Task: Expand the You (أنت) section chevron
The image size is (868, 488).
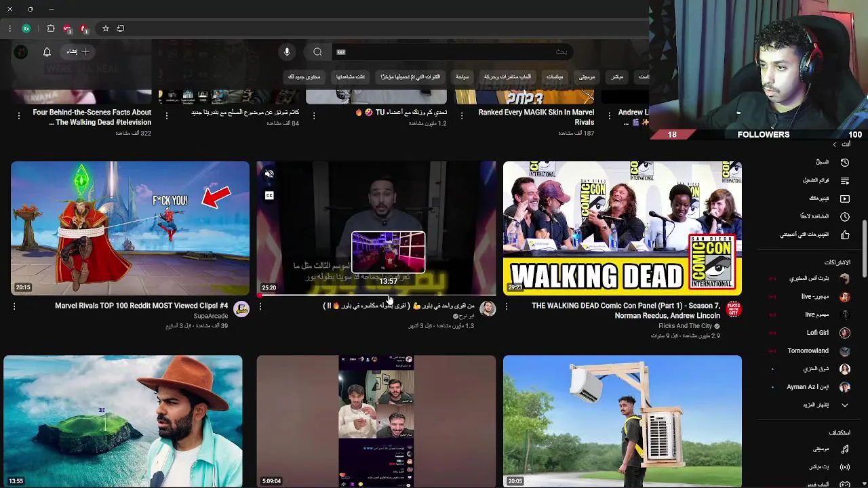Action: point(835,144)
